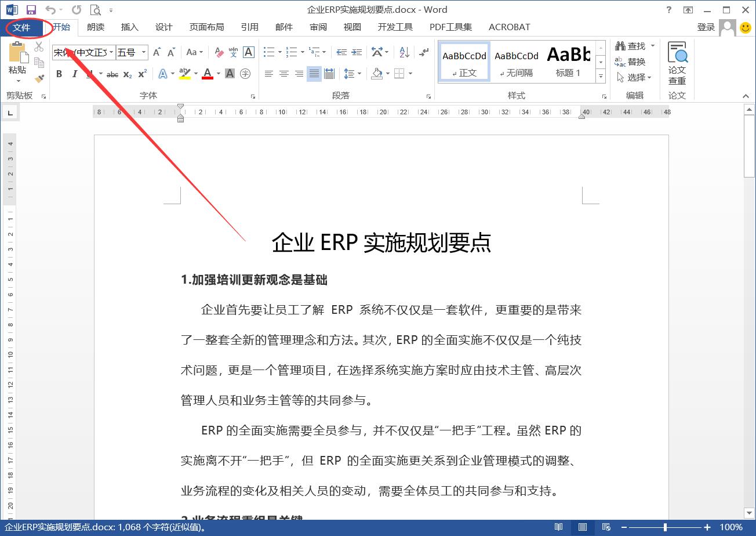Open the font name combo box

(x=84, y=53)
